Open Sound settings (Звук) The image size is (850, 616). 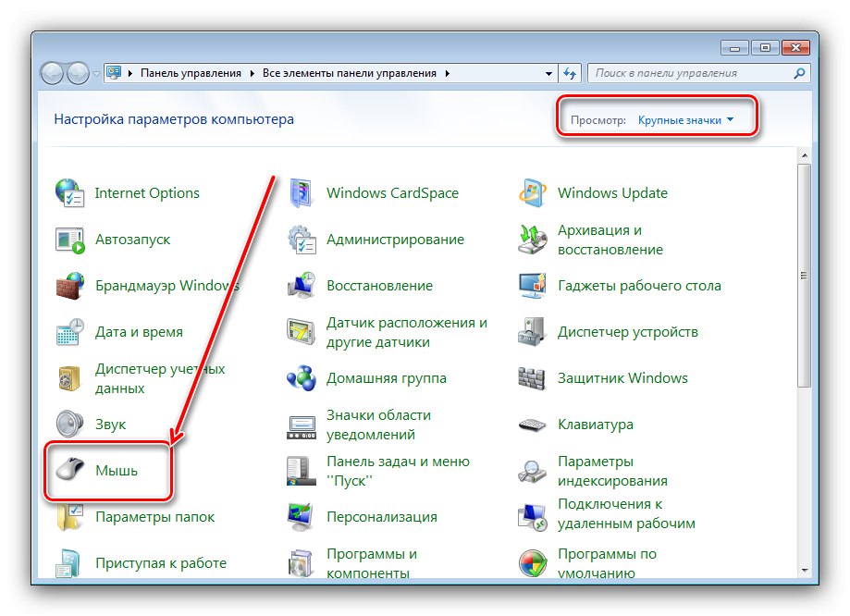click(x=109, y=424)
